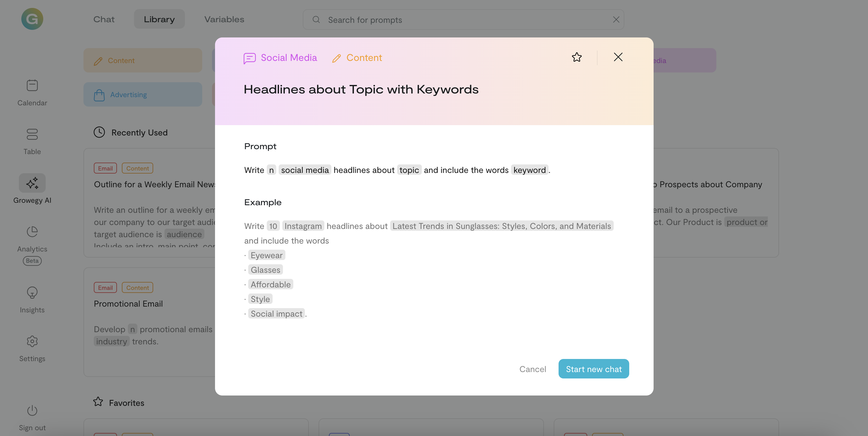This screenshot has width=868, height=436.
Task: Click the Sign out power icon
Action: pos(32,410)
